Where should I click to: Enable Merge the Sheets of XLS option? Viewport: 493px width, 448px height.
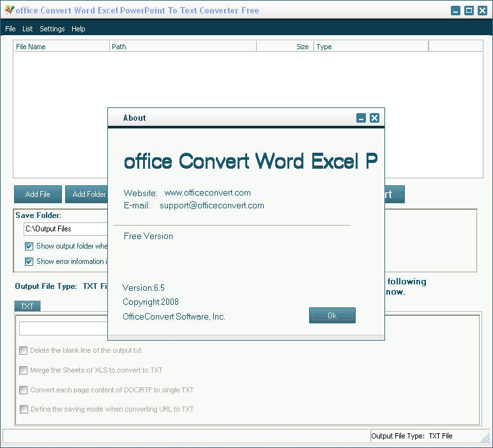tap(23, 370)
